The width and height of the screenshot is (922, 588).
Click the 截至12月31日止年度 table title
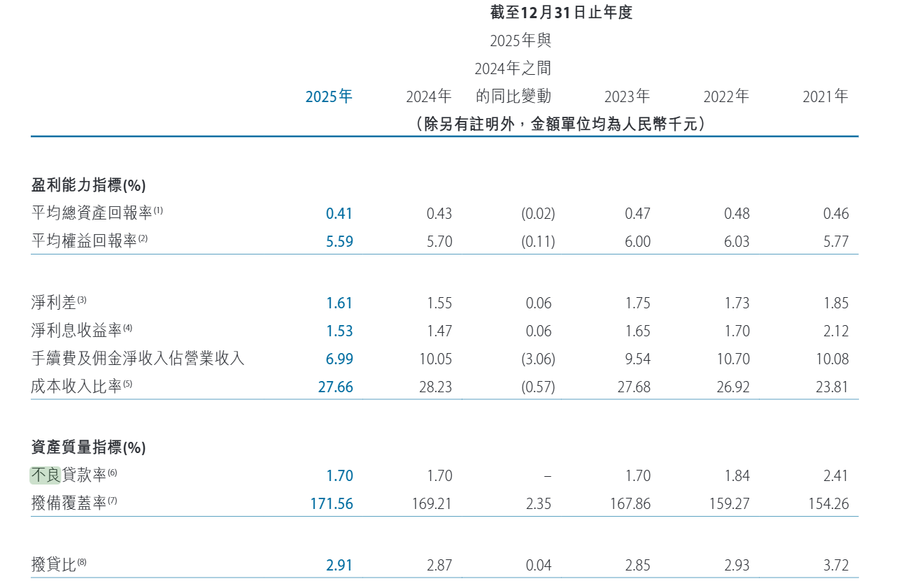[x=561, y=13]
